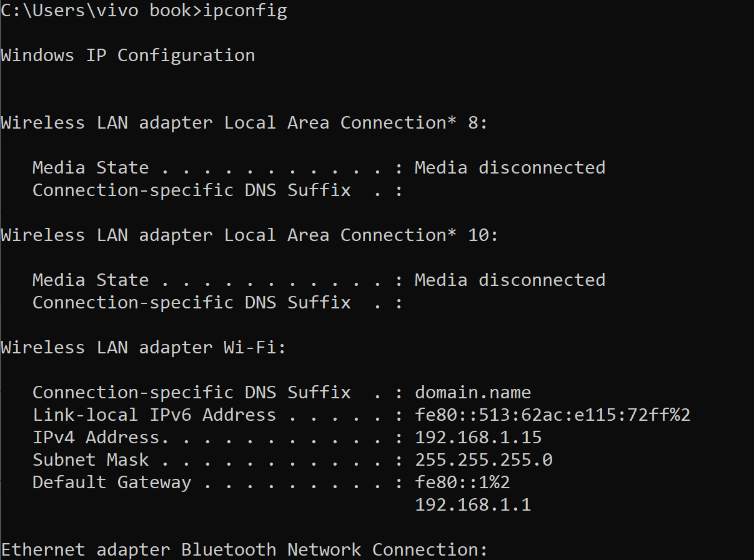Click the first Media disconnected value

510,168
